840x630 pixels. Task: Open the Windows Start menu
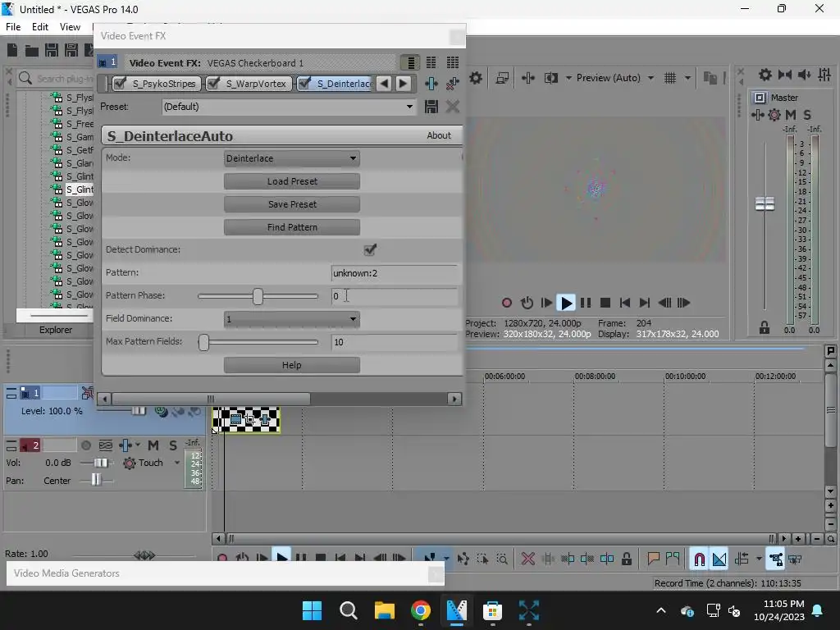[x=313, y=610]
